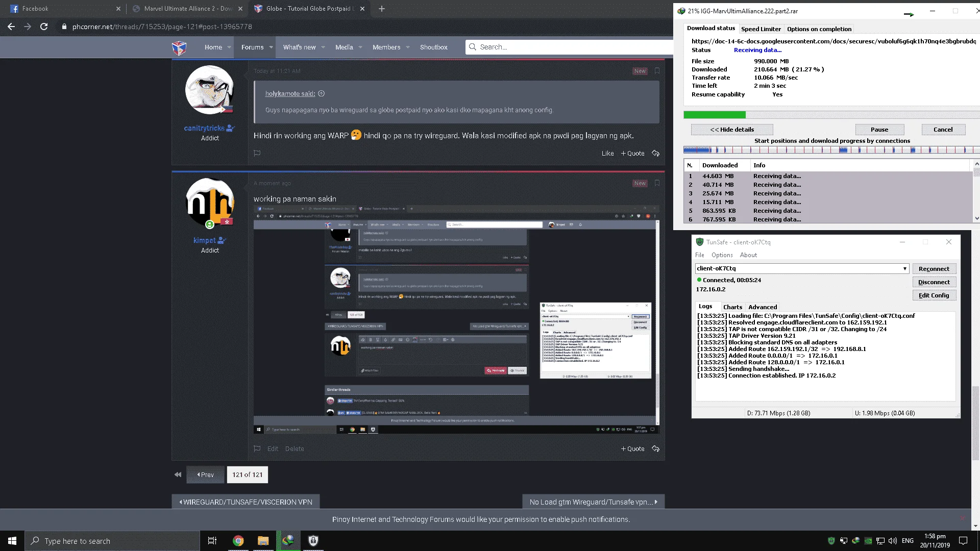Reload the page using the refresh icon

click(x=44, y=27)
